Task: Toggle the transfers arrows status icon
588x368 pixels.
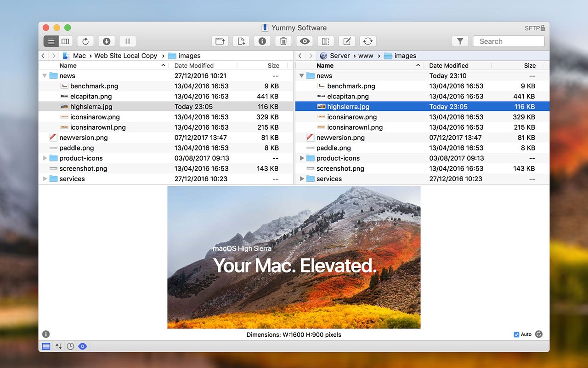Action: click(58, 346)
